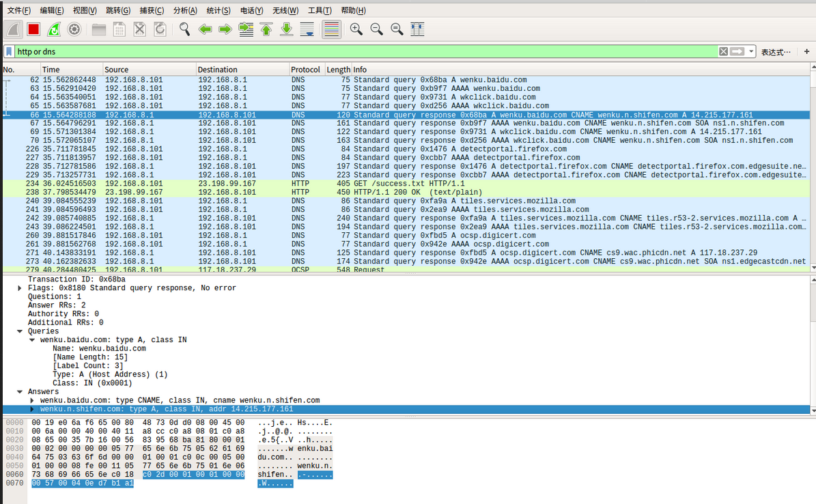
Task: Stop the running capture with red square
Action: 33,29
